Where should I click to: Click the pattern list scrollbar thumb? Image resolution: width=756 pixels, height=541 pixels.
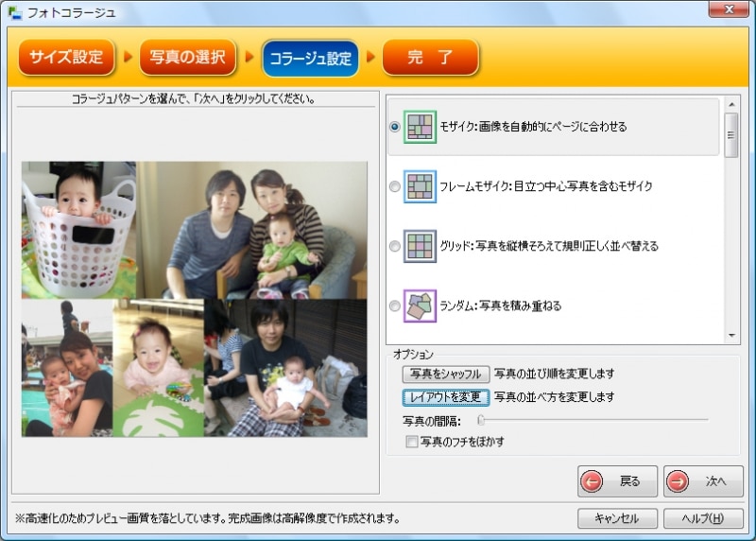731,135
